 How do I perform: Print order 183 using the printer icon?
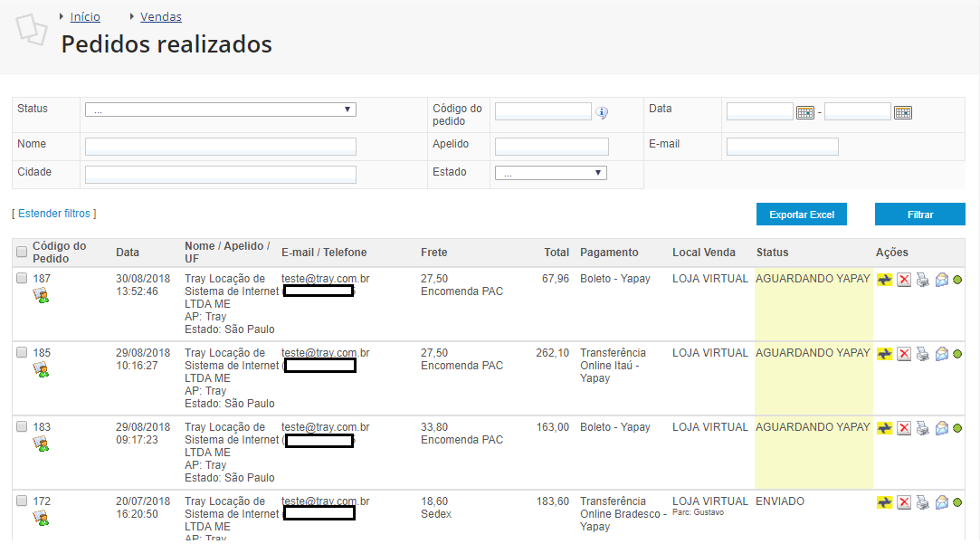(x=922, y=428)
